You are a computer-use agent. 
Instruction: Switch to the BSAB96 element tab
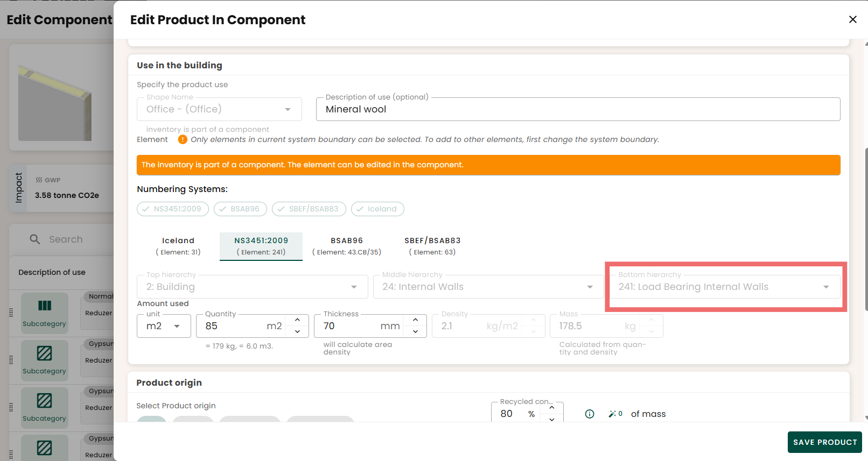[347, 246]
